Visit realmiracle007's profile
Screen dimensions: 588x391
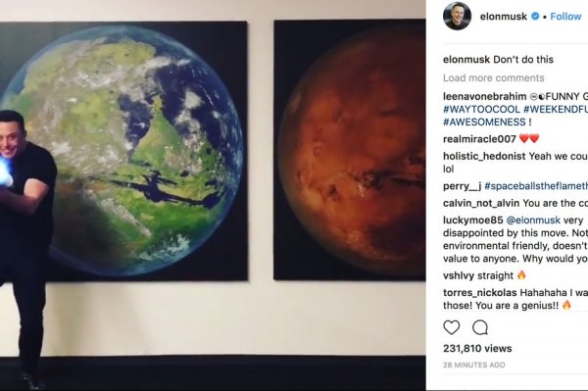click(479, 139)
